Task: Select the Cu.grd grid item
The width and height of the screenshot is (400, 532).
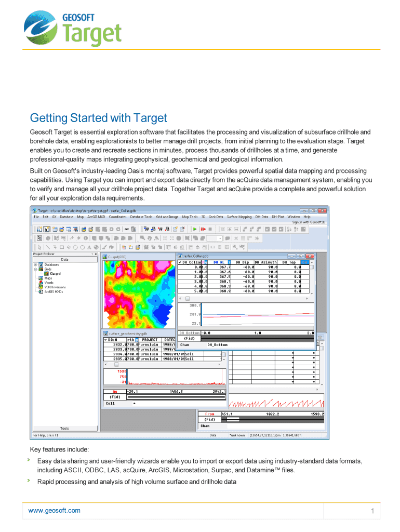Action: 55,273
